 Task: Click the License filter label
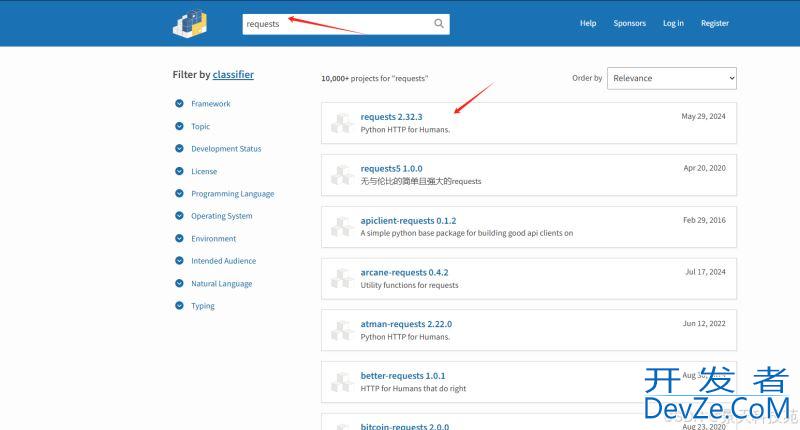point(204,171)
